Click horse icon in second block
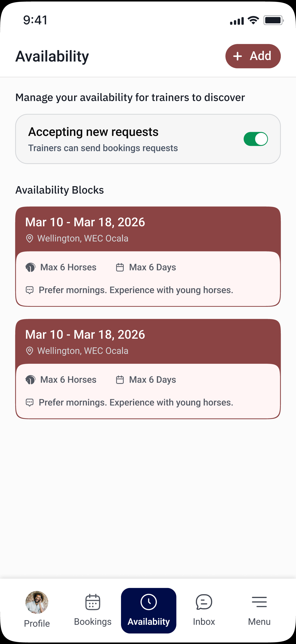This screenshot has width=296, height=644. (30, 380)
